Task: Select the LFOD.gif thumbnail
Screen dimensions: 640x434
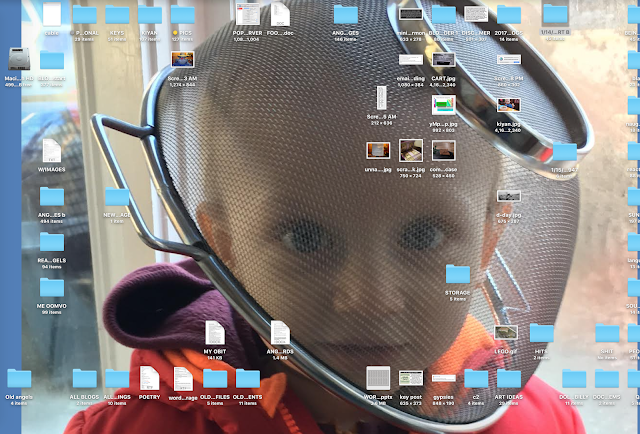Action: pos(506,332)
